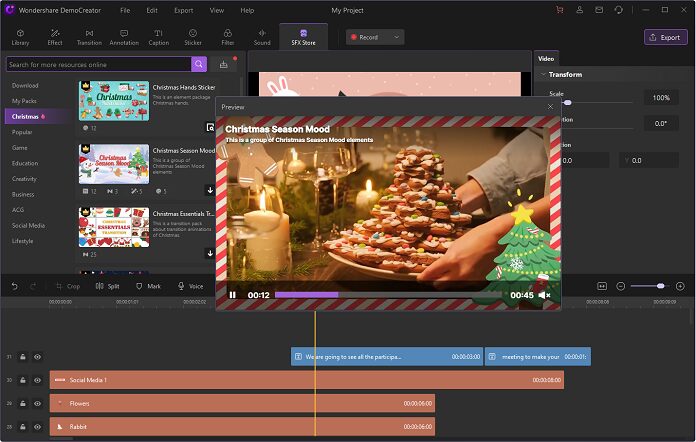Open the Annotation panel
The image size is (696, 442).
pyautogui.click(x=124, y=37)
